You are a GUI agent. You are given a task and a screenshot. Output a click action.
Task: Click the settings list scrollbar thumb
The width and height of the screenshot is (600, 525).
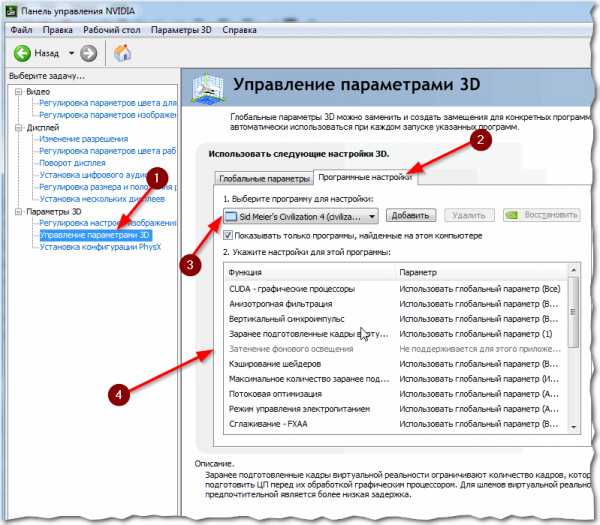click(x=573, y=312)
